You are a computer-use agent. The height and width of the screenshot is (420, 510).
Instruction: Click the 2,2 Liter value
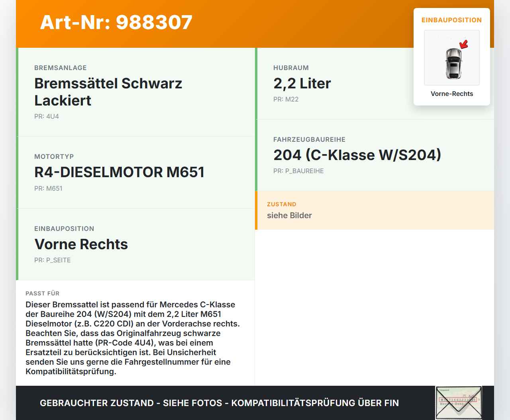tap(302, 84)
